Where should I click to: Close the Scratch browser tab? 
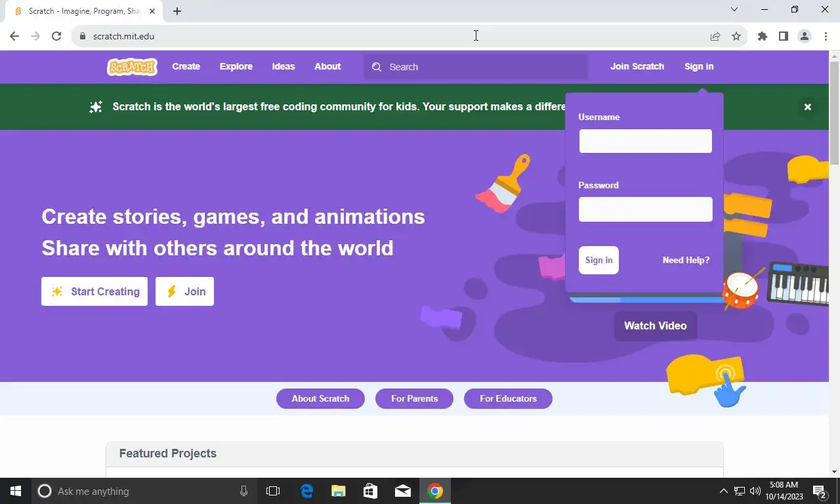click(152, 11)
